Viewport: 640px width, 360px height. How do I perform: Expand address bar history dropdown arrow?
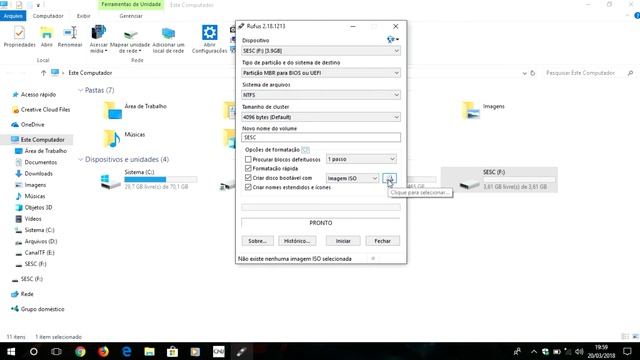coord(524,73)
